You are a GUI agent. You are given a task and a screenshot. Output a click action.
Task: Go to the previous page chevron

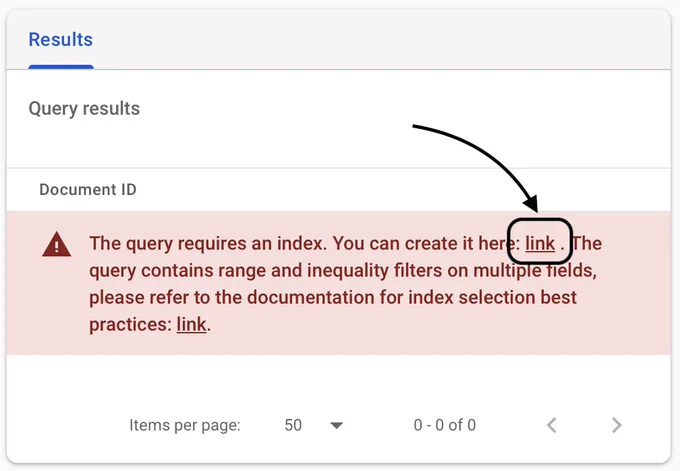tap(551, 425)
